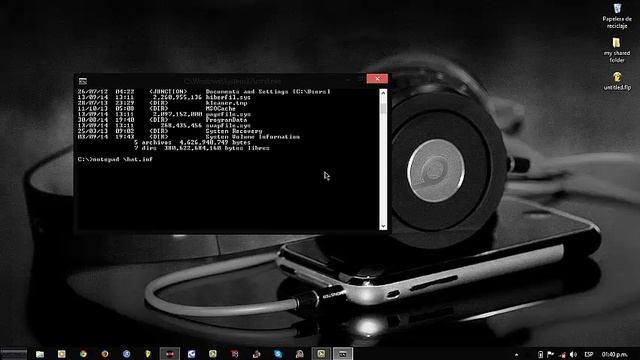640x360 pixels.
Task: Click the System Volume Information entry
Action: [x=189, y=137]
